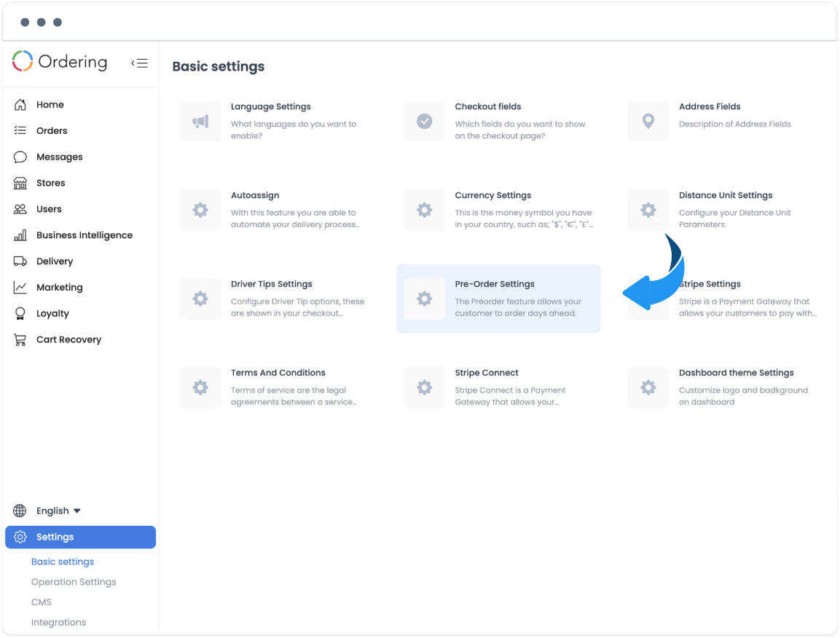Open Loyalty section in sidebar
Viewport: 840px width, 638px height.
pyautogui.click(x=52, y=313)
